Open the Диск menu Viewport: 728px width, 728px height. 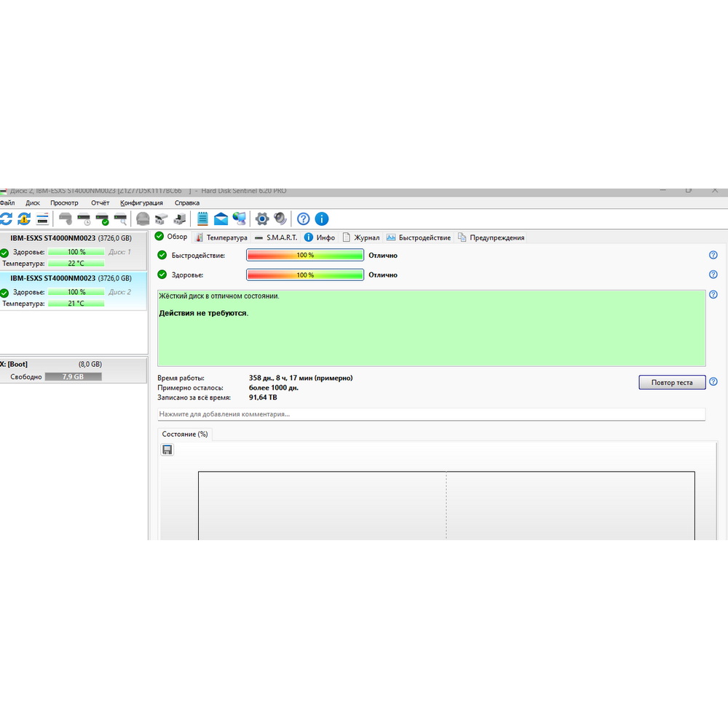[x=33, y=203]
